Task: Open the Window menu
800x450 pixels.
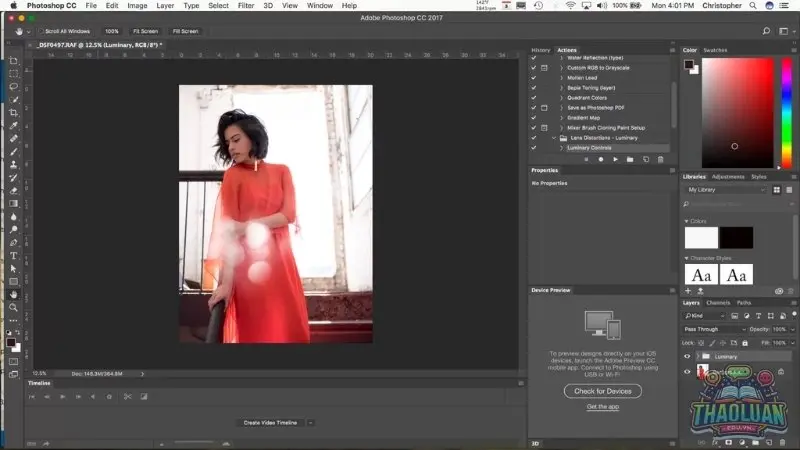Action: (320, 6)
